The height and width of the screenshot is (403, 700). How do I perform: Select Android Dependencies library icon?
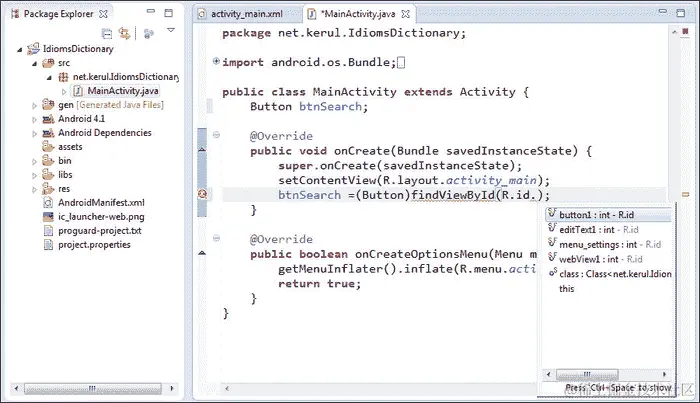tap(48, 133)
